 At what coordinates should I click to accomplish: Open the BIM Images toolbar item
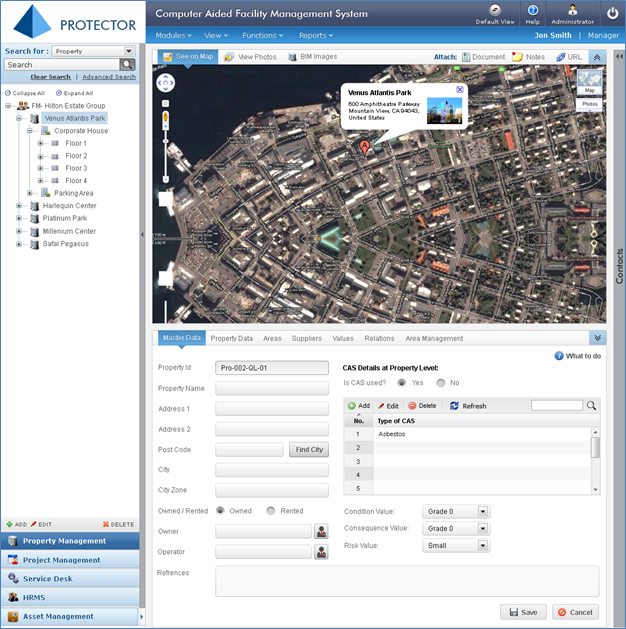point(313,57)
